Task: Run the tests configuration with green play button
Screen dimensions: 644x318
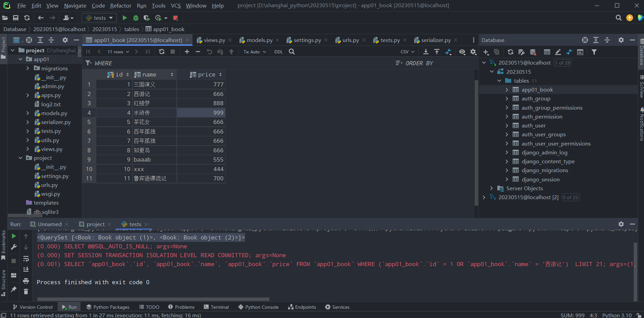Action: pyautogui.click(x=125, y=18)
